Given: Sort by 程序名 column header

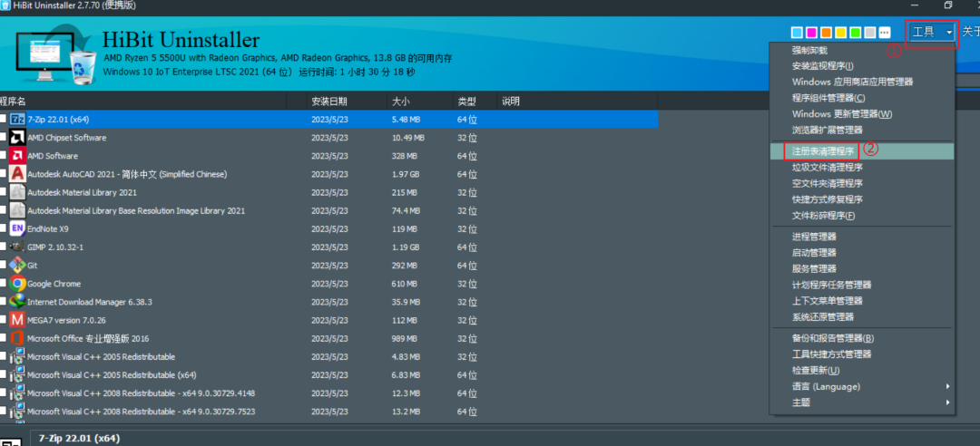Looking at the screenshot, I should click(142, 102).
